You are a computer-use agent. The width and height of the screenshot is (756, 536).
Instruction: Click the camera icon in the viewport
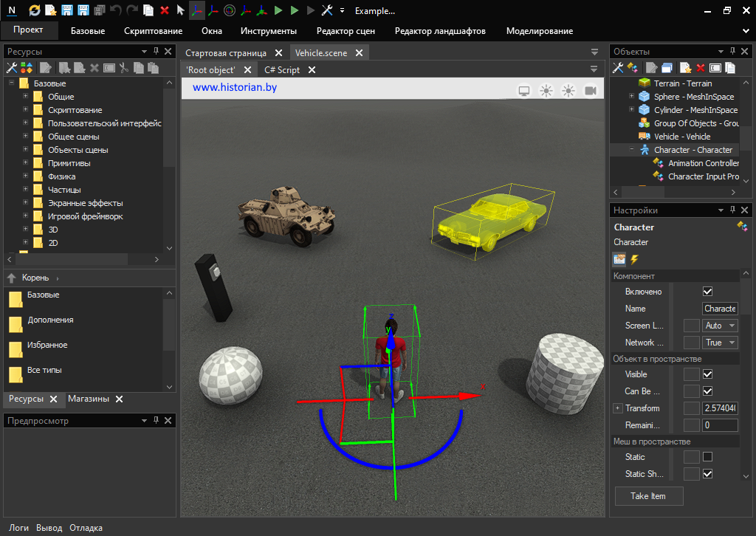(x=591, y=91)
